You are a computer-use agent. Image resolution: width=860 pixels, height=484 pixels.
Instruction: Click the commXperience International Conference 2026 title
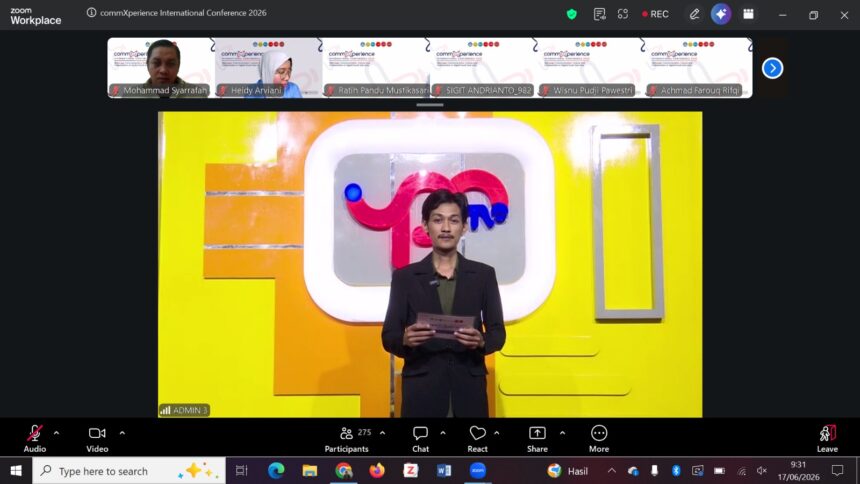(x=183, y=13)
